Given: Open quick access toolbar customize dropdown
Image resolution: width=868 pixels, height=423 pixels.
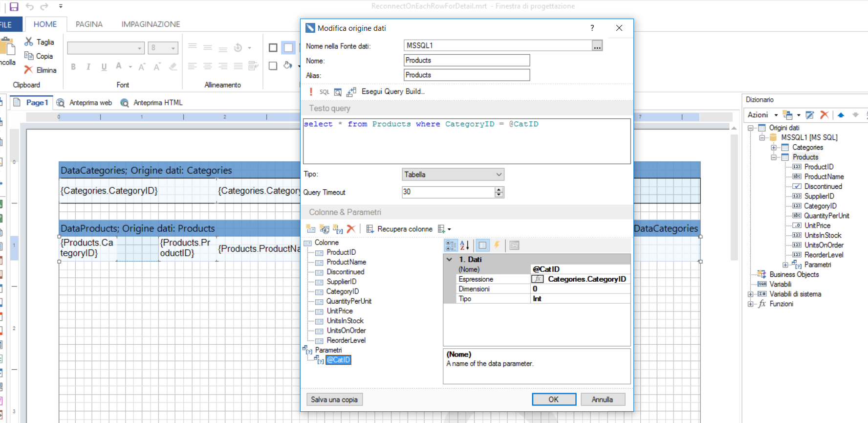Looking at the screenshot, I should [61, 6].
